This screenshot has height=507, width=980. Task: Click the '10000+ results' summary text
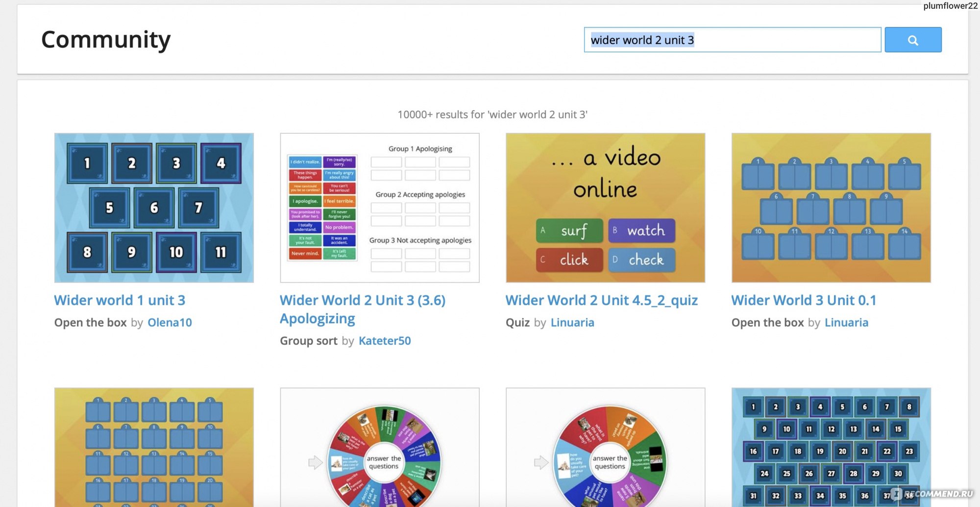pyautogui.click(x=492, y=115)
